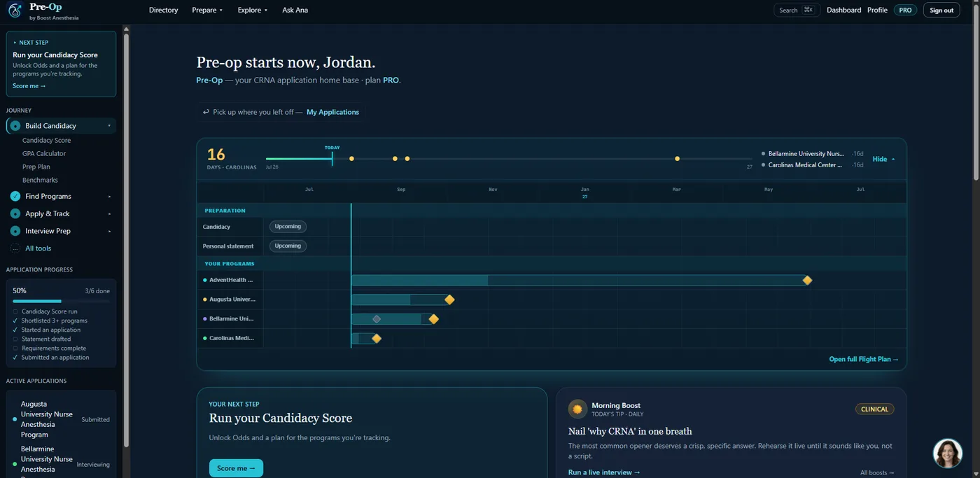Click the application progress bar at 50%
Screen dimensions: 980x478
(61, 301)
